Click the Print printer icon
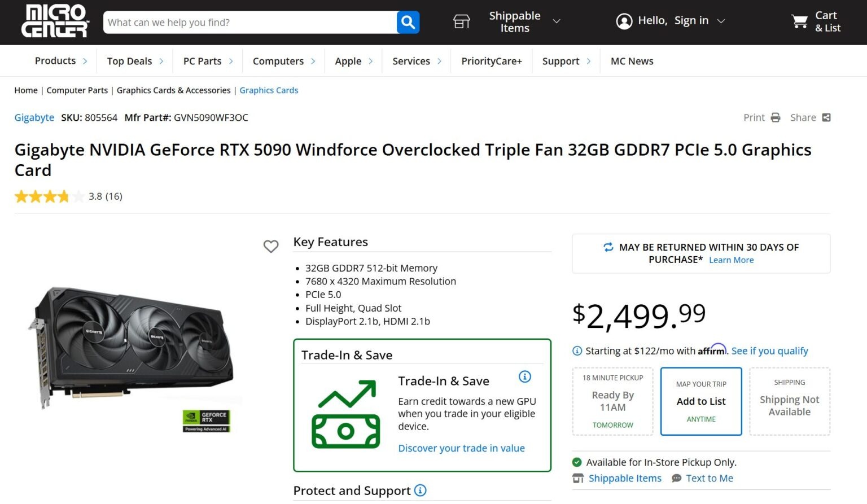The image size is (867, 504). pyautogui.click(x=776, y=117)
